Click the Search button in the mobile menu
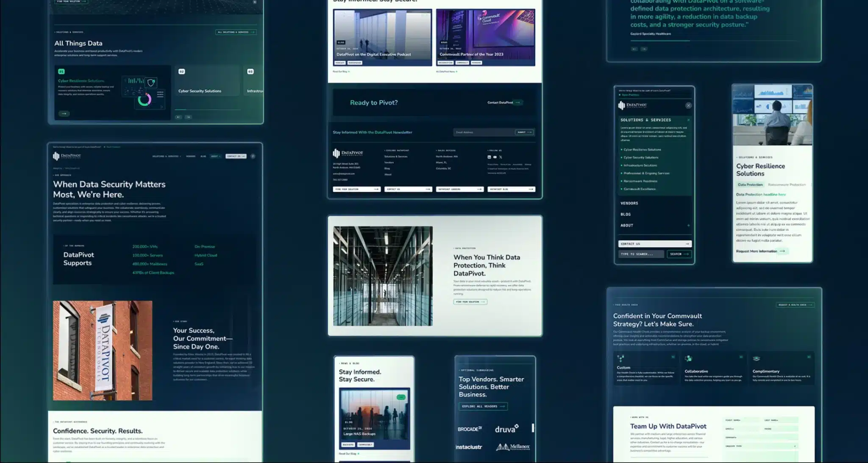This screenshot has width=868, height=463. (x=679, y=254)
